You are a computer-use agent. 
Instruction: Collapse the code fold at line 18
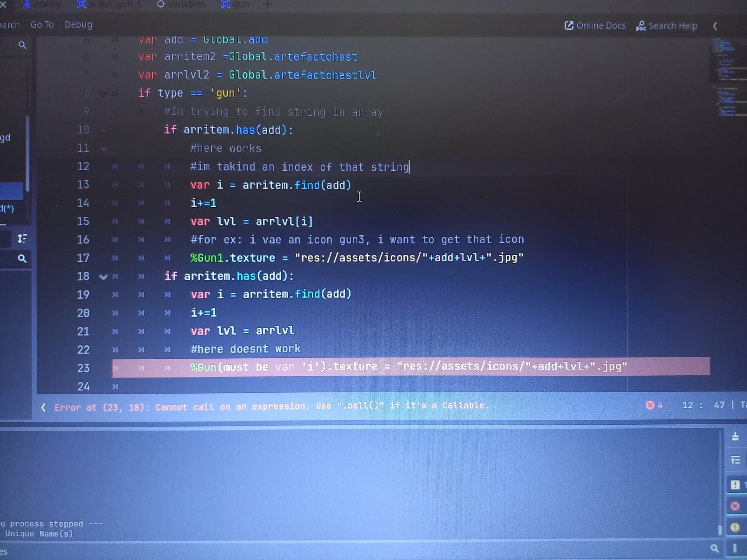coord(103,277)
